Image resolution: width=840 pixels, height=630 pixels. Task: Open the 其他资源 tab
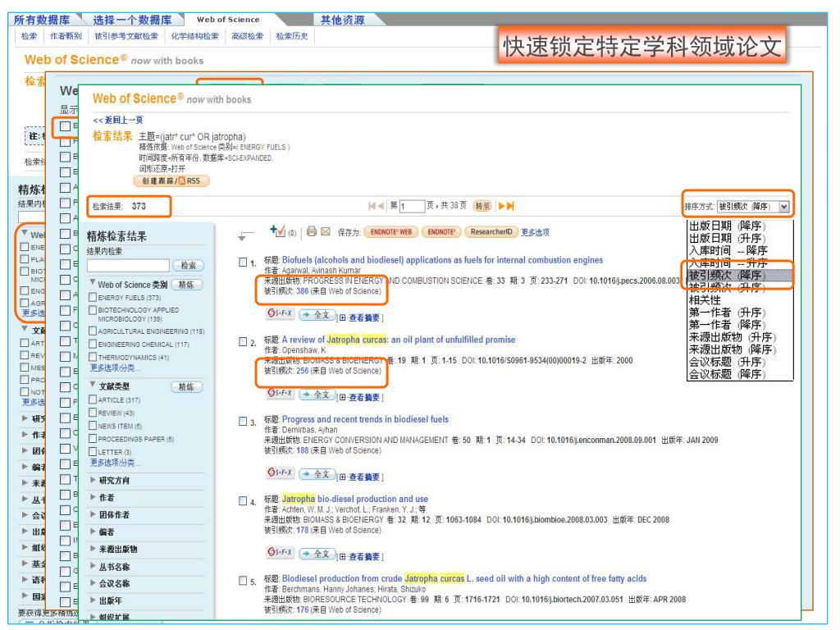[x=343, y=20]
